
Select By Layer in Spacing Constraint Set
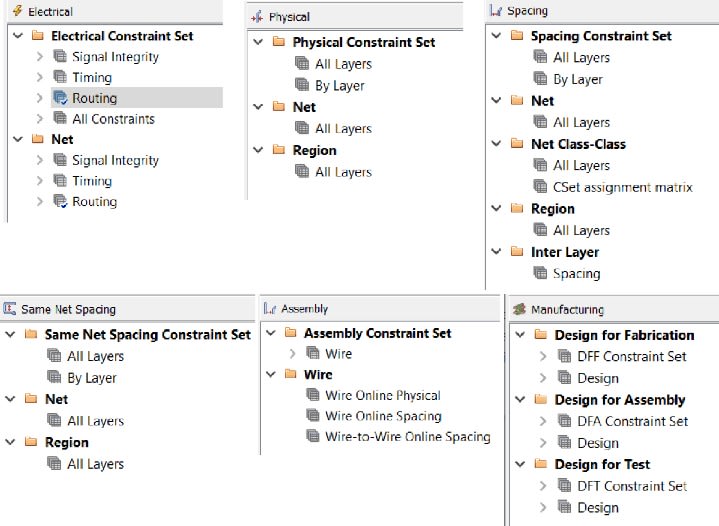(x=577, y=79)
